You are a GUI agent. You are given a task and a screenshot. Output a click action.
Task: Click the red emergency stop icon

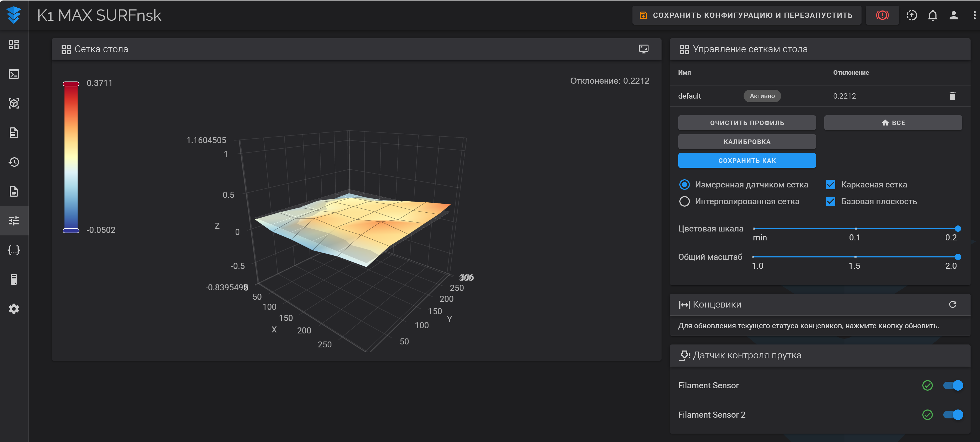click(882, 15)
